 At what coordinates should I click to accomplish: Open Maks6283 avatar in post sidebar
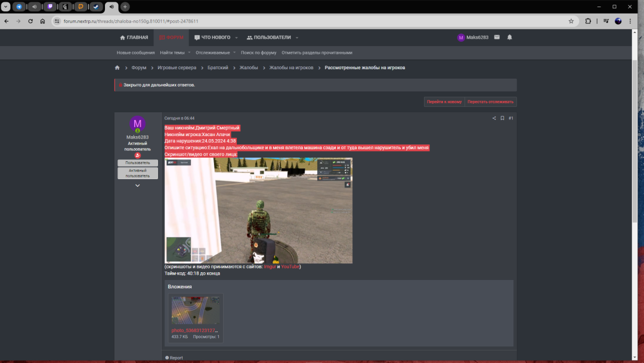click(138, 124)
